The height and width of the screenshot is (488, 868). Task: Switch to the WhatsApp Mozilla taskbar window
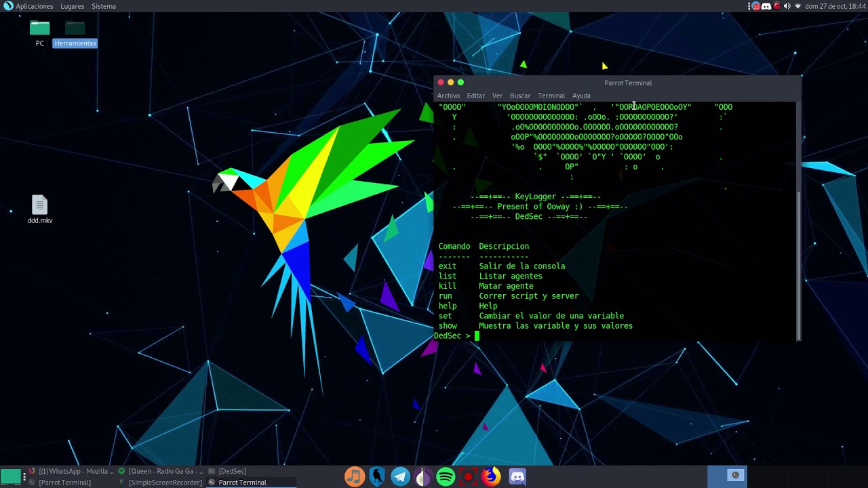pyautogui.click(x=71, y=471)
